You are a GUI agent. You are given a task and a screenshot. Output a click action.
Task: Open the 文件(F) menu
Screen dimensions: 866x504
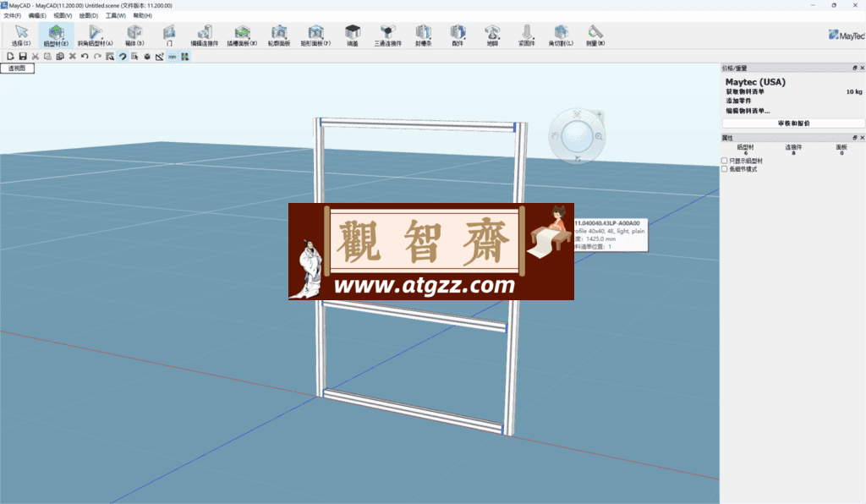click(x=12, y=15)
